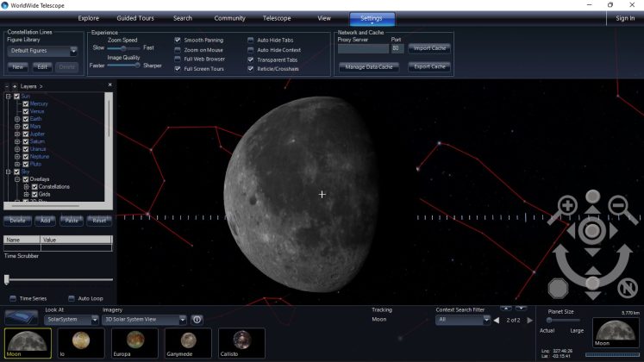Toggle Reticle/Crosshairs checkbox

click(251, 69)
